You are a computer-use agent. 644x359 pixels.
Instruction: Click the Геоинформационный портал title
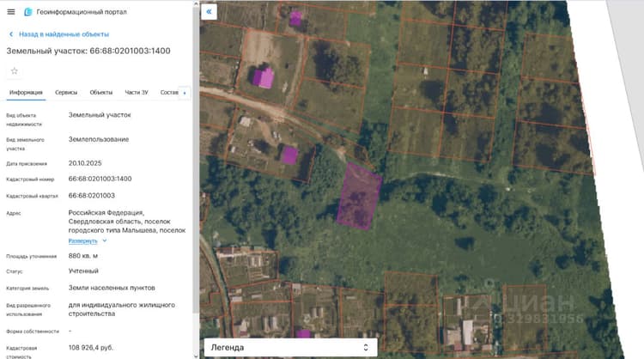[x=82, y=12]
